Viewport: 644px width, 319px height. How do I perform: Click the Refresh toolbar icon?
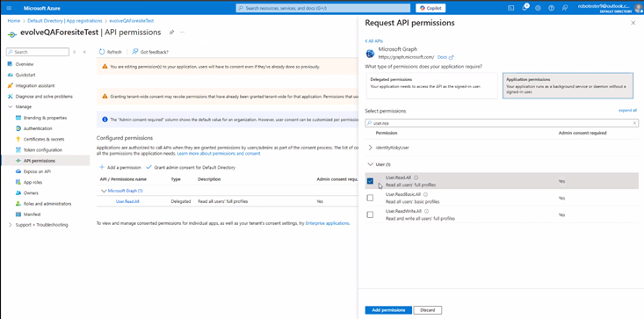click(102, 52)
